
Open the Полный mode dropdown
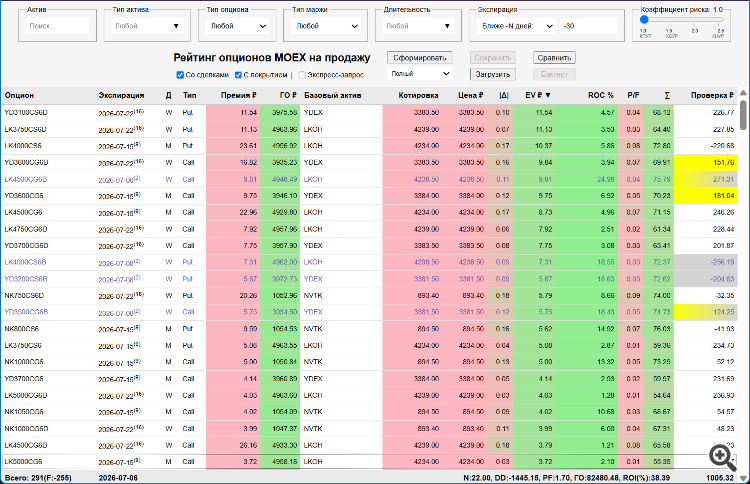419,74
